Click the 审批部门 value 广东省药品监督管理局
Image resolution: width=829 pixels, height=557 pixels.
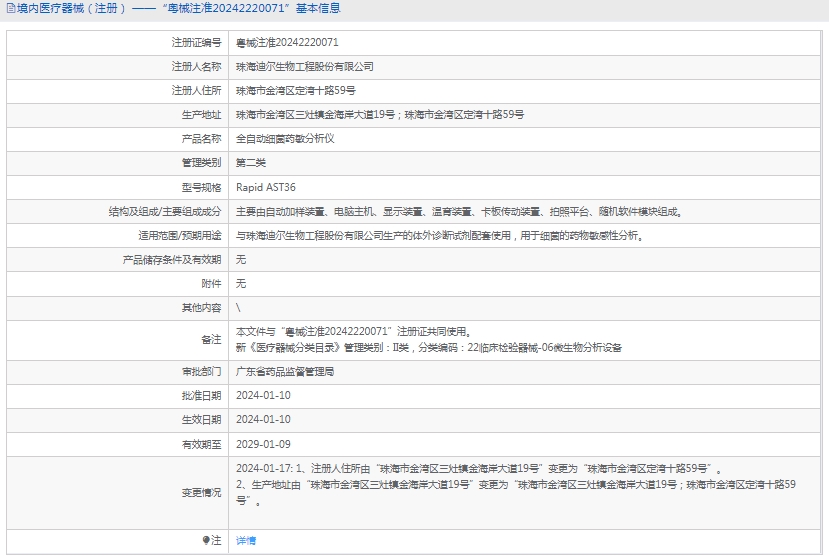click(285, 371)
